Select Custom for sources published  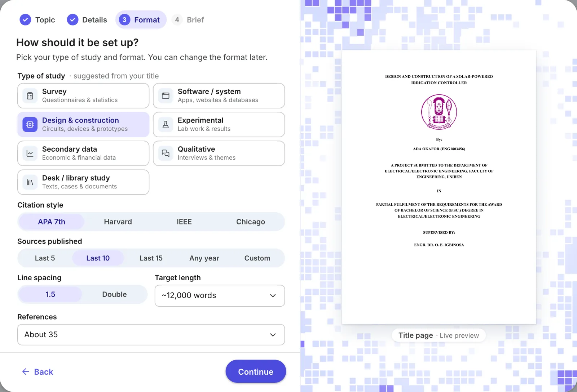click(257, 258)
